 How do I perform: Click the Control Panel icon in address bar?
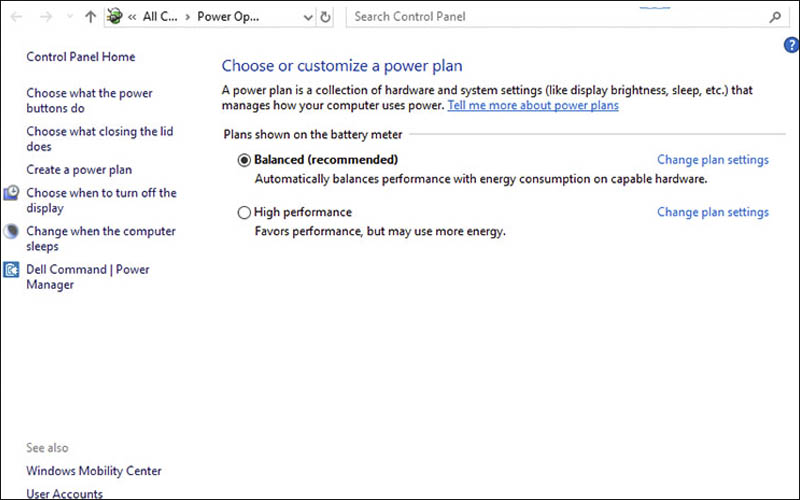point(116,17)
